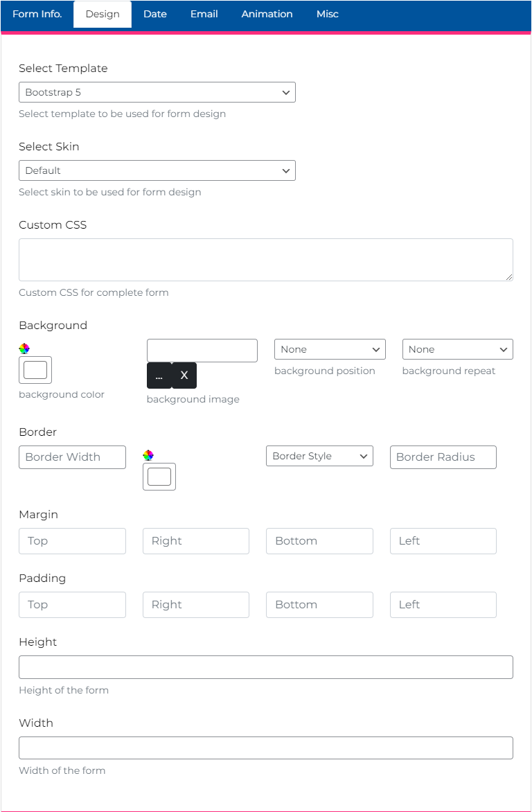The height and width of the screenshot is (812, 532).
Task: Click the Border Width field
Action: [72, 457]
